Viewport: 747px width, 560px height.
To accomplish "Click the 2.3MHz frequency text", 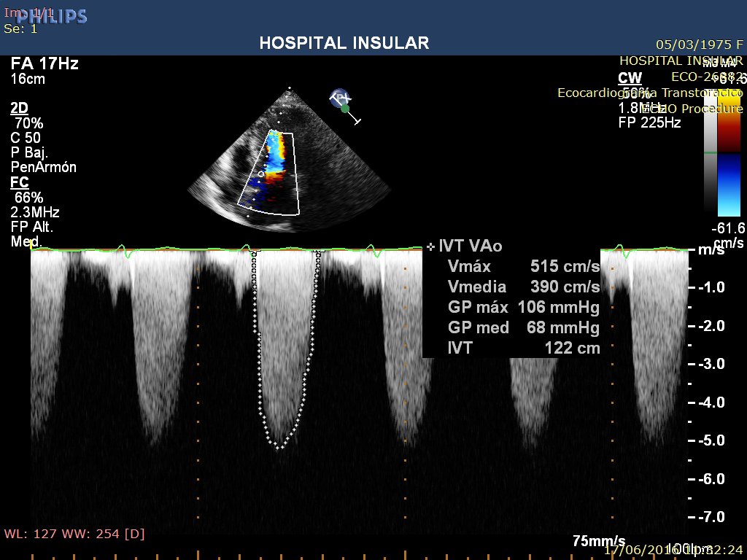I will tap(35, 212).
